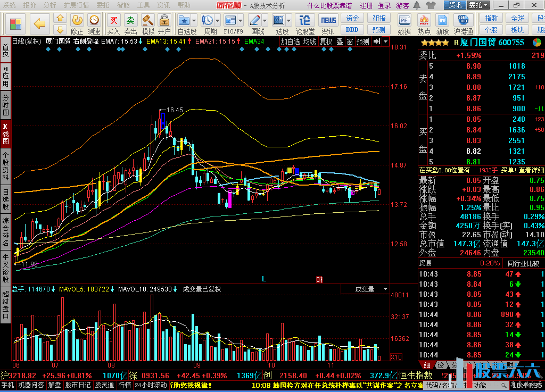Toggle the 均线 moving average display

pyautogui.click(x=309, y=41)
